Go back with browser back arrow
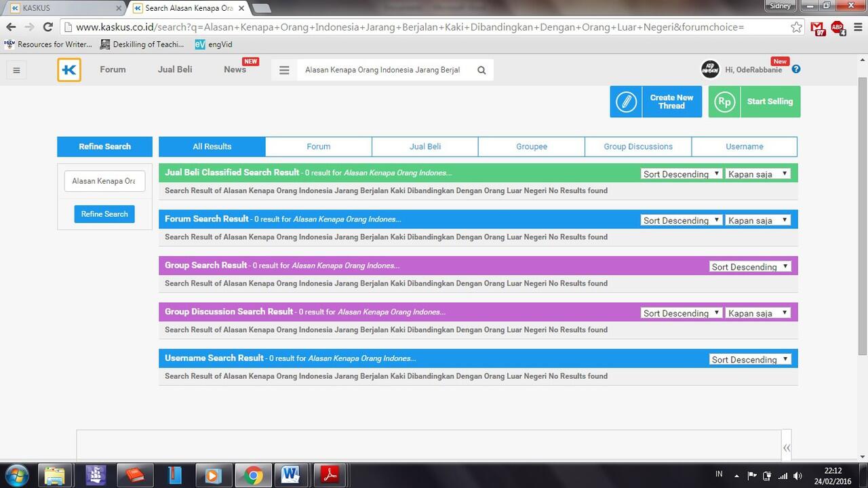Image resolution: width=868 pixels, height=488 pixels. (x=11, y=27)
